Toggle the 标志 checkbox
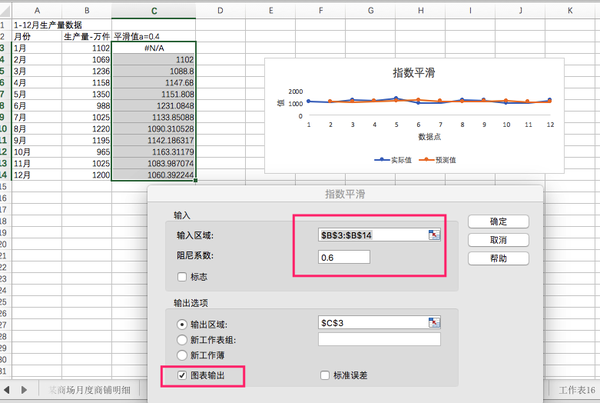This screenshot has width=600, height=403. pyautogui.click(x=182, y=277)
